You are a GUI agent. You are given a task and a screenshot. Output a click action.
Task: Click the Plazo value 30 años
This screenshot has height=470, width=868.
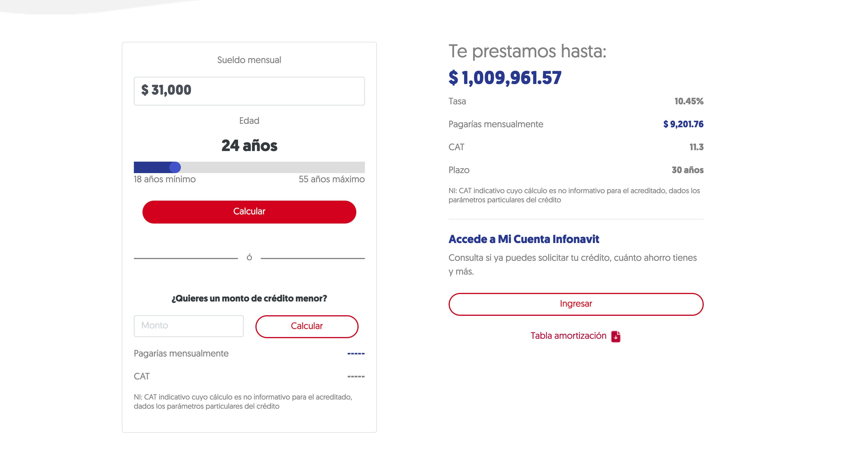click(x=687, y=170)
